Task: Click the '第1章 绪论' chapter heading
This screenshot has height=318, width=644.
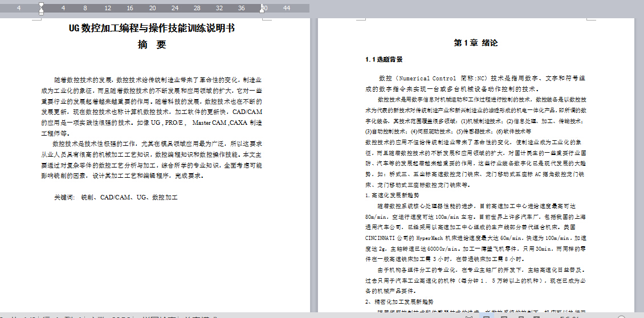Action: click(x=476, y=43)
